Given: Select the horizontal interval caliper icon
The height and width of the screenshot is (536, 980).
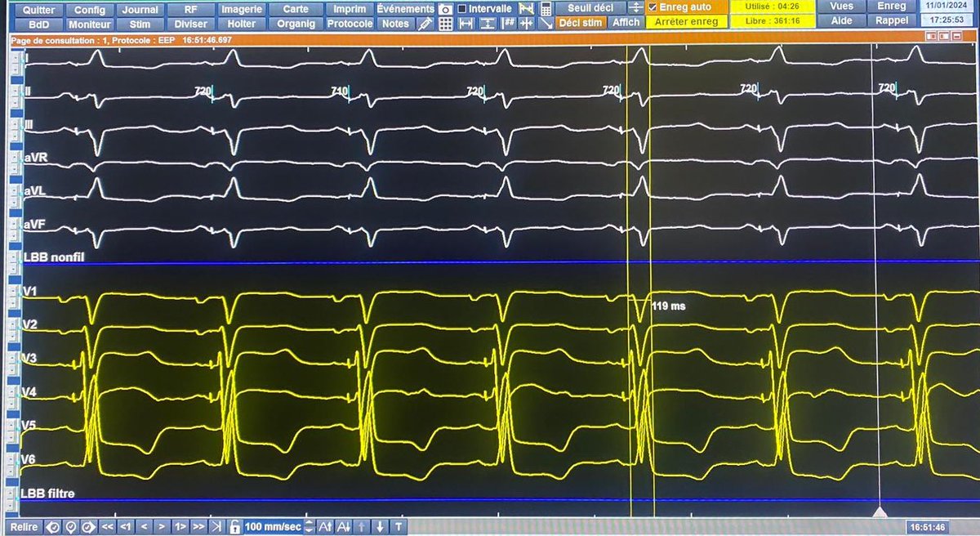Looking at the screenshot, I should (x=465, y=24).
